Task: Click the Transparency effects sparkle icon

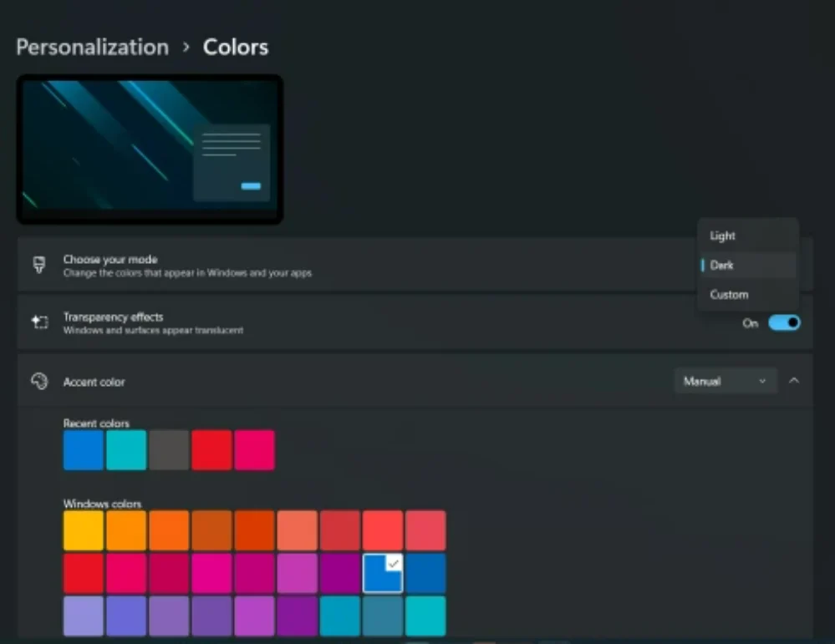Action: (39, 322)
